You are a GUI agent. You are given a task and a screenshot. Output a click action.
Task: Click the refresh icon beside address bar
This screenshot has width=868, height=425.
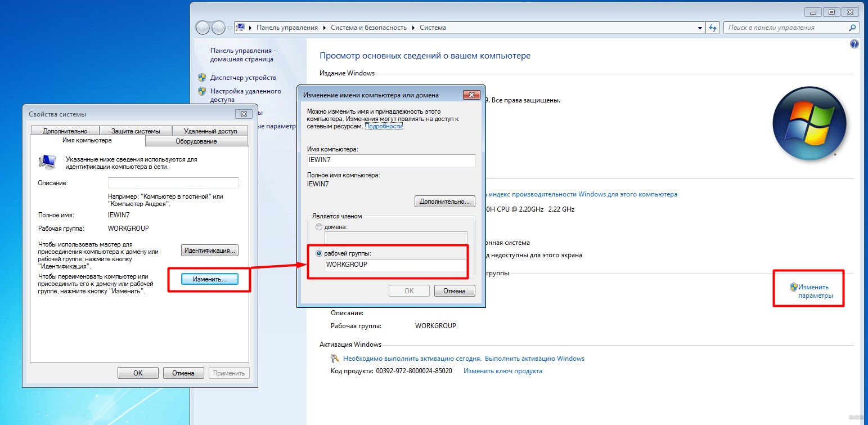713,28
